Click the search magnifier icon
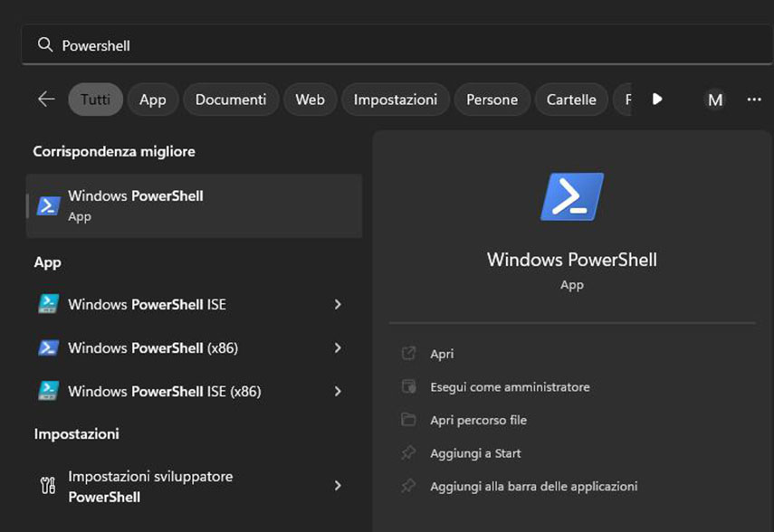This screenshot has height=532, width=774. 44,45
